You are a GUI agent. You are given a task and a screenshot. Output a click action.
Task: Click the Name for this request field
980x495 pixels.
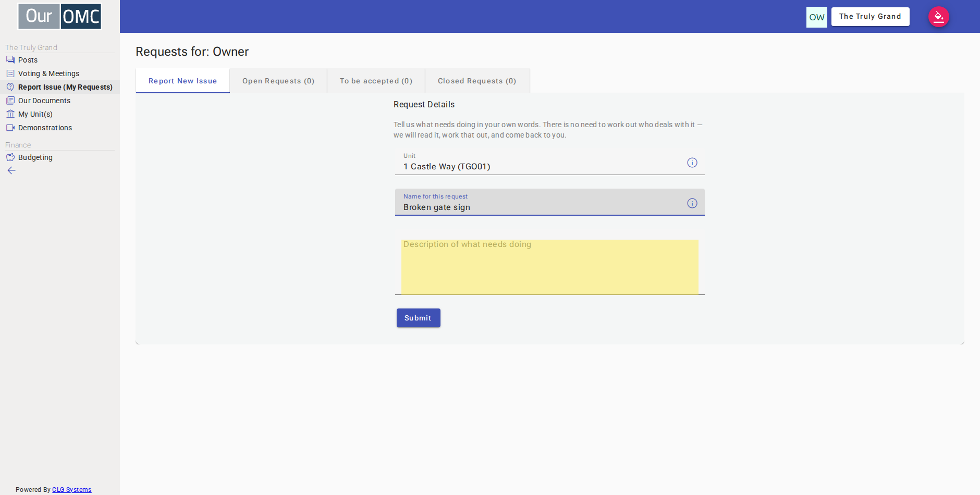pos(550,202)
